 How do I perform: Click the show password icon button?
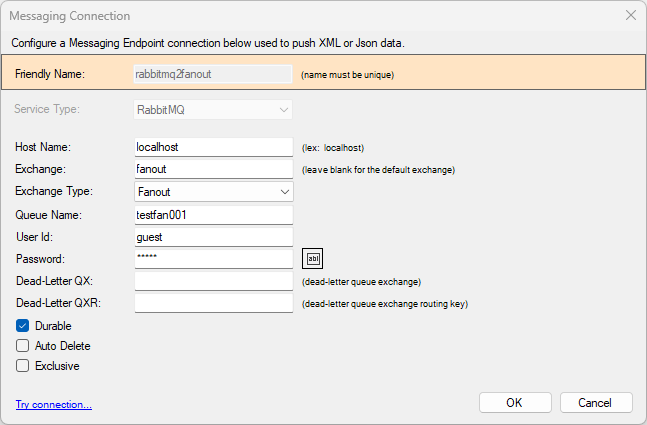coord(312,259)
